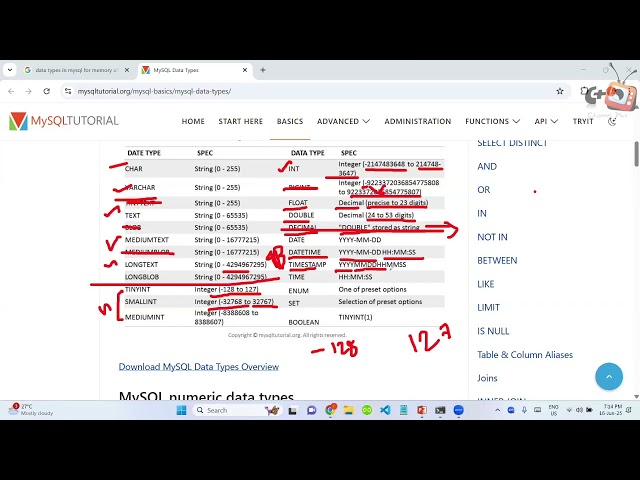
Task: Open TRYIT in navigation
Action: pyautogui.click(x=583, y=121)
